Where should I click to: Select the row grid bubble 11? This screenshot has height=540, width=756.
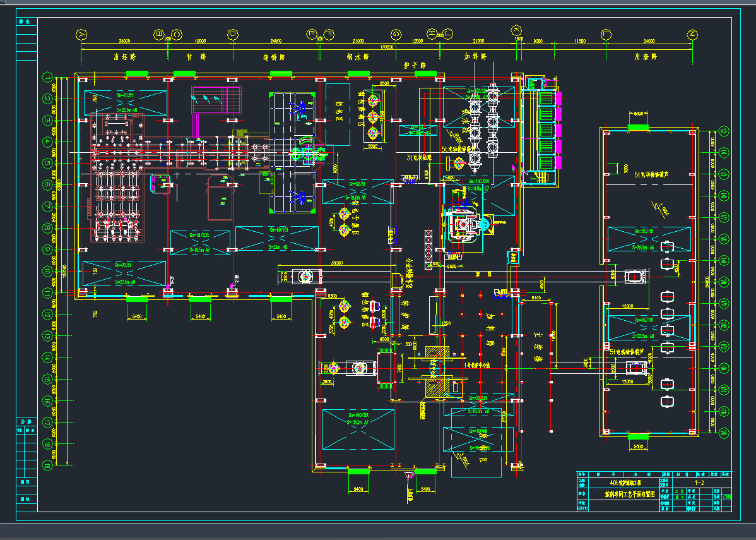[x=47, y=292]
